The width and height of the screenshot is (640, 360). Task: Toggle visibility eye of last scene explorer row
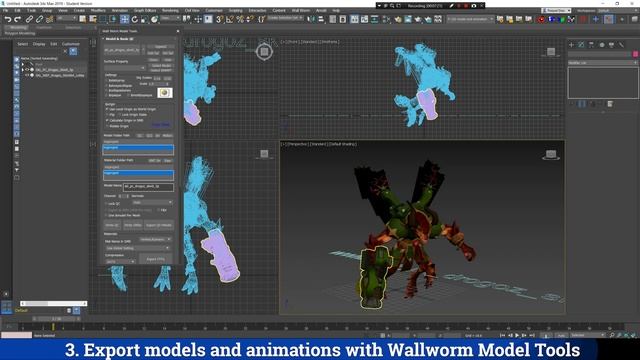(27, 76)
